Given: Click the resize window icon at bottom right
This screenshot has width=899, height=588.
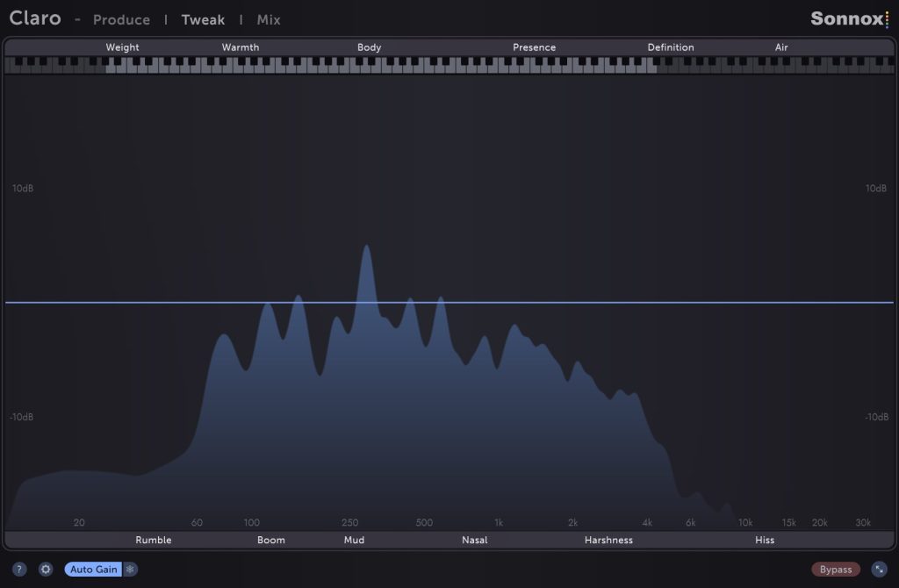Looking at the screenshot, I should click(x=879, y=570).
